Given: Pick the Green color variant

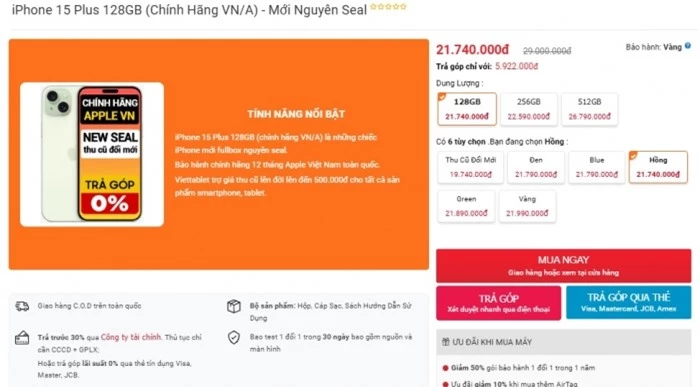Looking at the screenshot, I should click(x=466, y=206).
